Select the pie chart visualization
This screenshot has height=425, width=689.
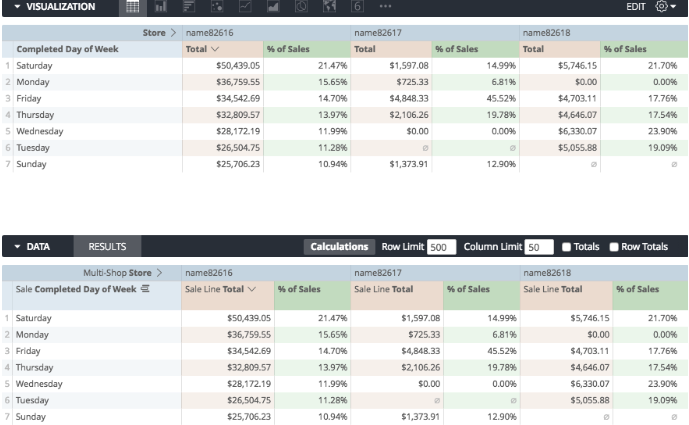(301, 7)
